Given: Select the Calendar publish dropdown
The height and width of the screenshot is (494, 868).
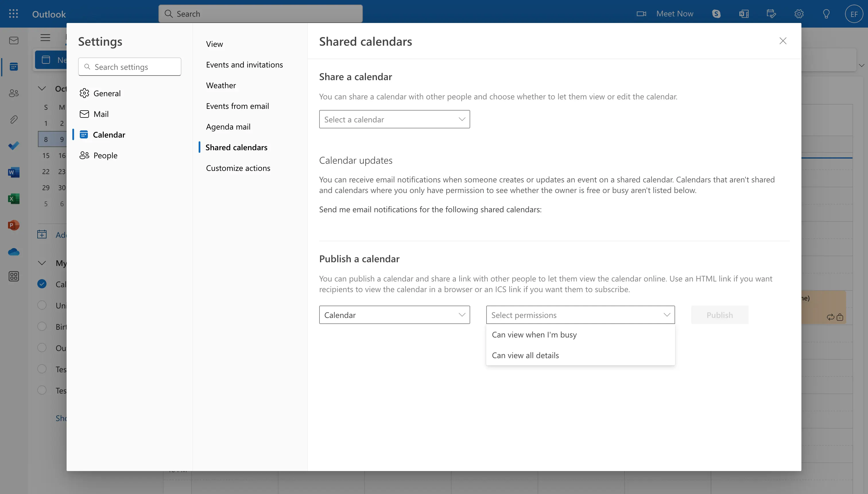Looking at the screenshot, I should [x=394, y=314].
